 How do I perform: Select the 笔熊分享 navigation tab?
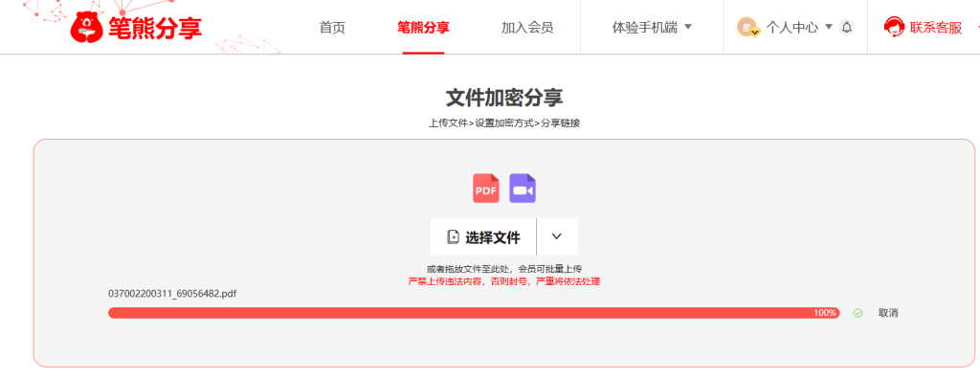click(x=423, y=28)
